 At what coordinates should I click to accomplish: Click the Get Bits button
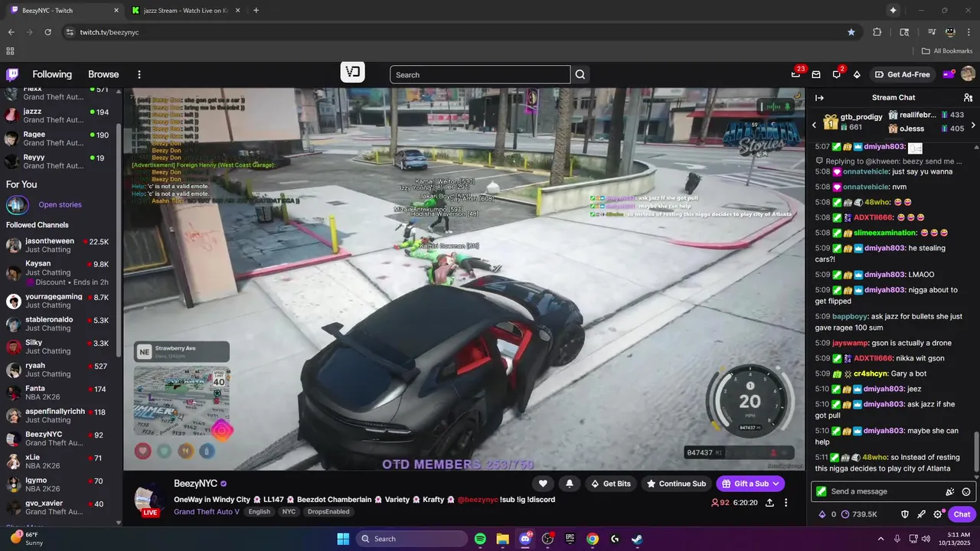609,484
